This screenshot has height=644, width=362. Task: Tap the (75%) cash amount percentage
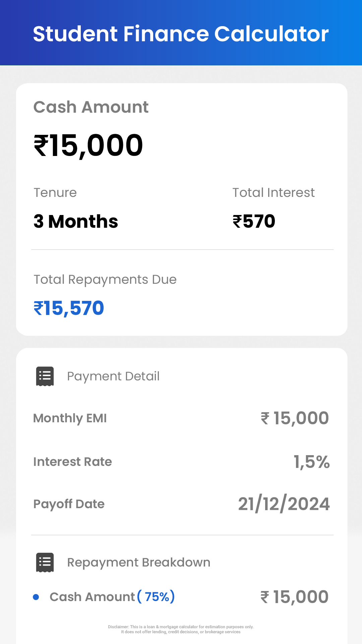(156, 597)
